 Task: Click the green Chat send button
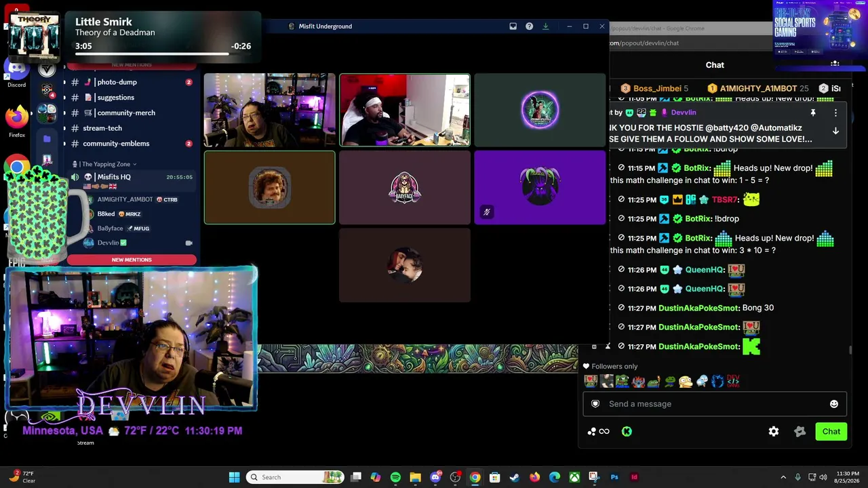coord(831,432)
